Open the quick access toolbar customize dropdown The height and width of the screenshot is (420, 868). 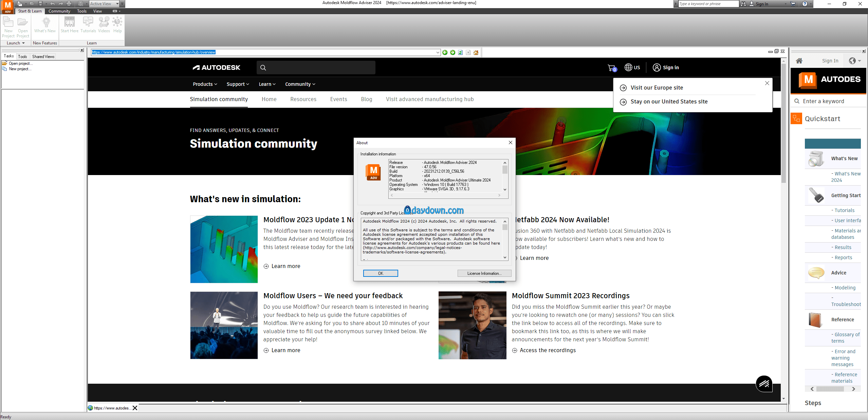click(123, 4)
